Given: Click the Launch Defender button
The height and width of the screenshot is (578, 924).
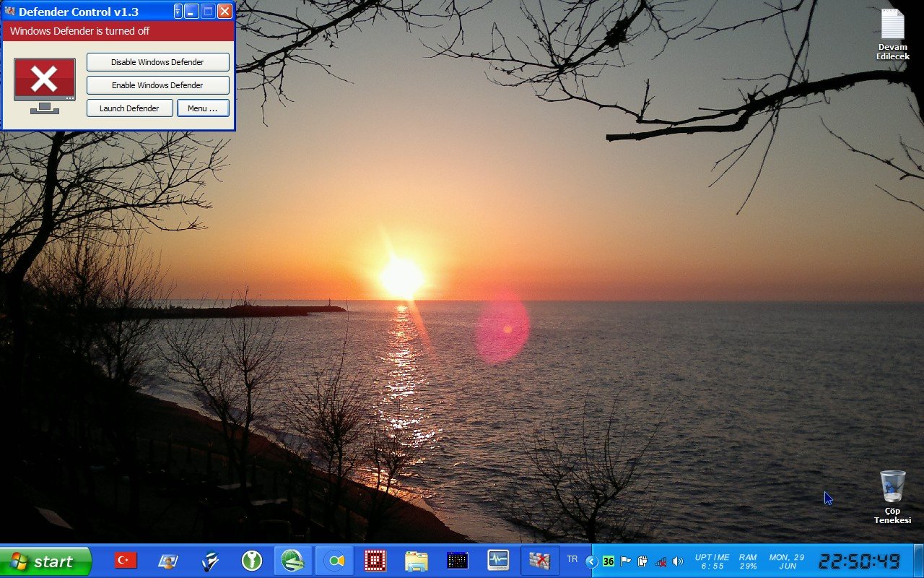Looking at the screenshot, I should (x=129, y=108).
